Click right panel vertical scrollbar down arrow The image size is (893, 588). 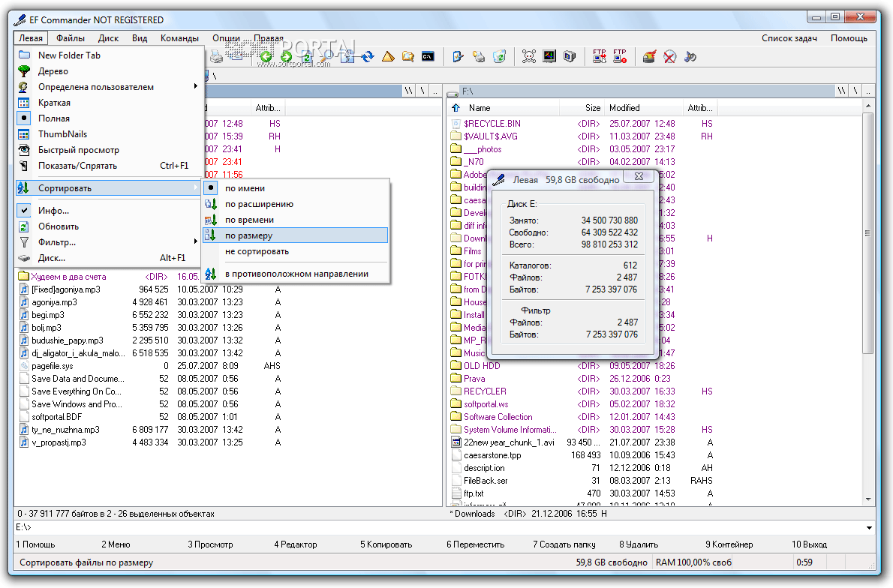(868, 499)
